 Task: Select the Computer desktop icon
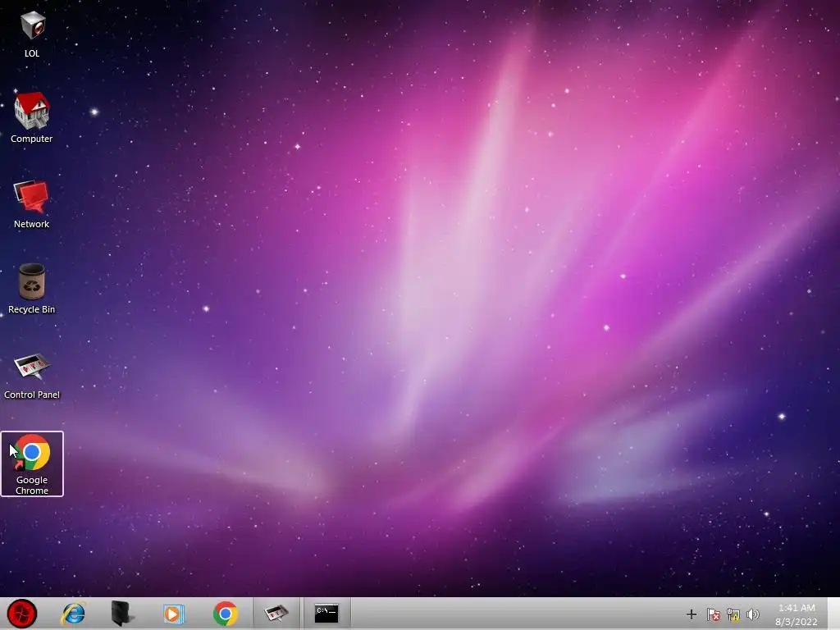coord(32,117)
